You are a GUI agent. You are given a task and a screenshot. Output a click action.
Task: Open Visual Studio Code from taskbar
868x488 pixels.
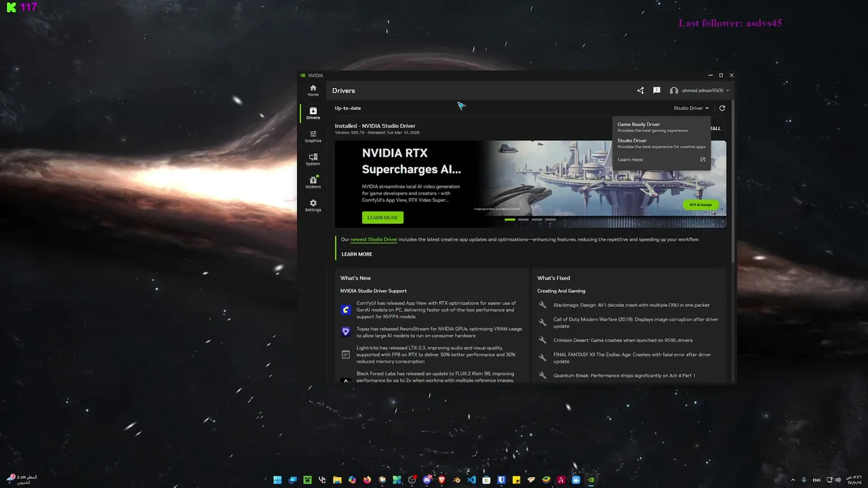point(472,480)
